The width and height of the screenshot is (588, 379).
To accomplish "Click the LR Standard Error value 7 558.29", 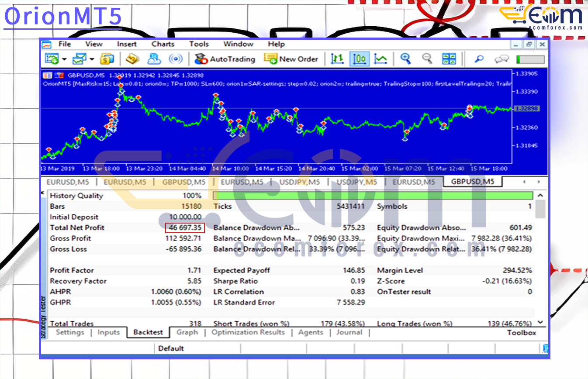I will (x=351, y=302).
